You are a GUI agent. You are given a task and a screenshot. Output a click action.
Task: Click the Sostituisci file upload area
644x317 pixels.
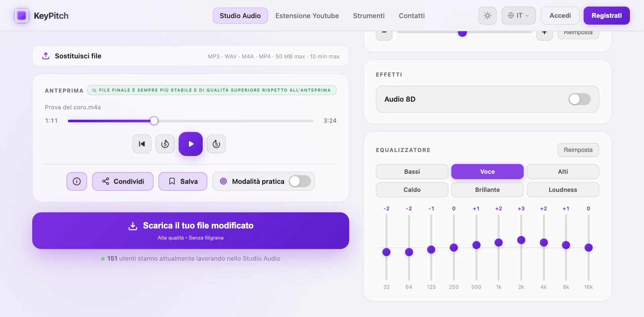[x=191, y=56]
